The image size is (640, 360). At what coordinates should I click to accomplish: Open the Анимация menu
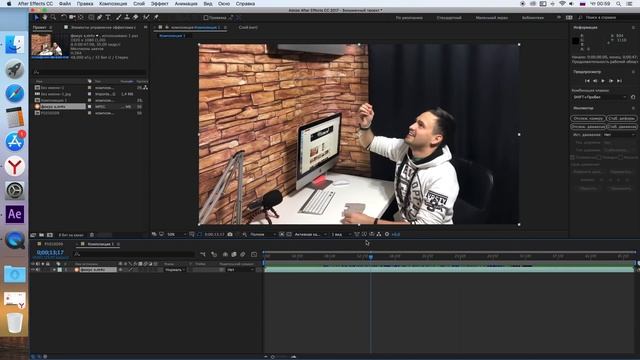coord(186,4)
